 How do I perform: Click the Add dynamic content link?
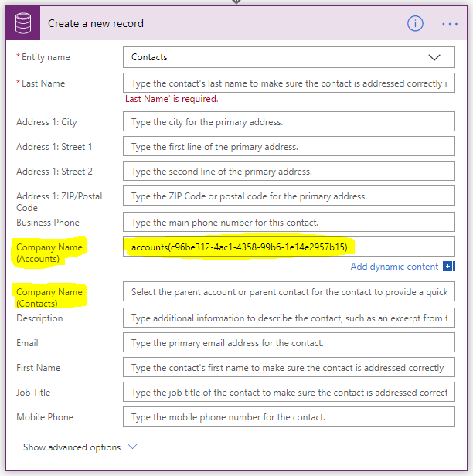pos(394,267)
